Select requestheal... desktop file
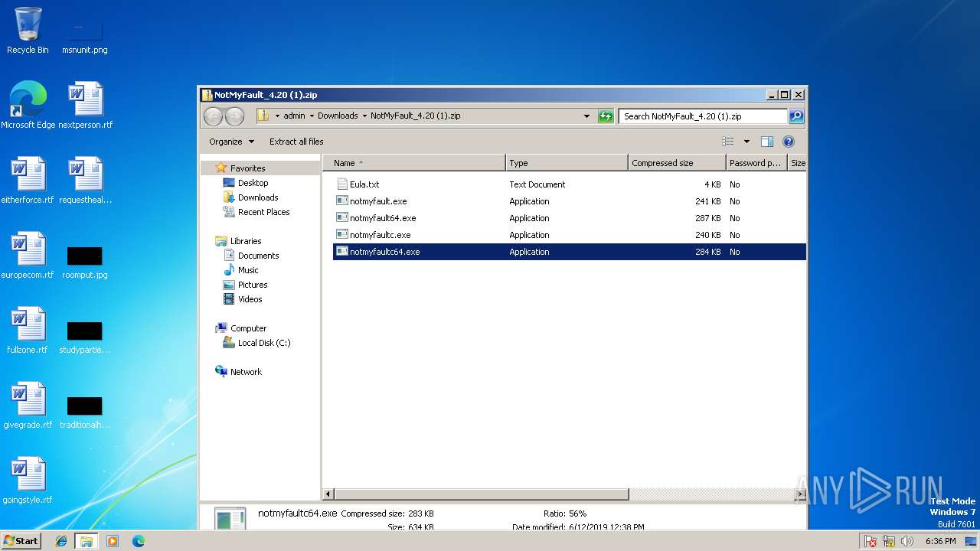This screenshot has width=980, height=551. coord(85,181)
